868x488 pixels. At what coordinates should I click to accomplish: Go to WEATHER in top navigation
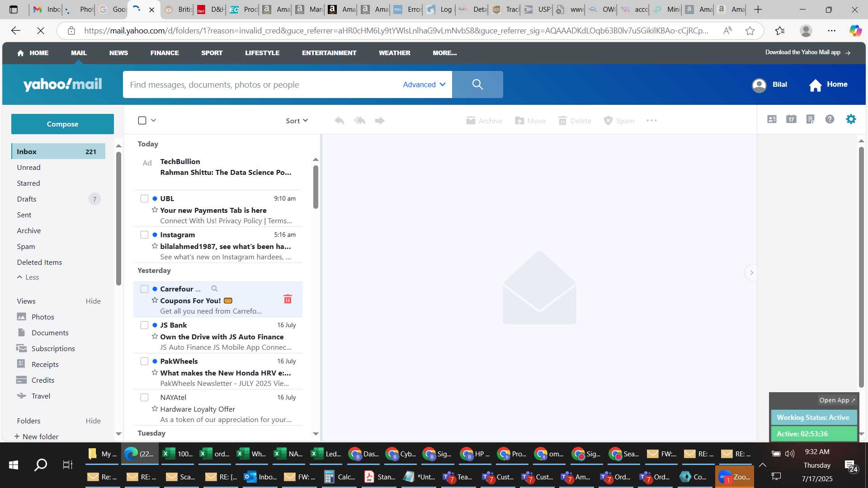coord(394,53)
